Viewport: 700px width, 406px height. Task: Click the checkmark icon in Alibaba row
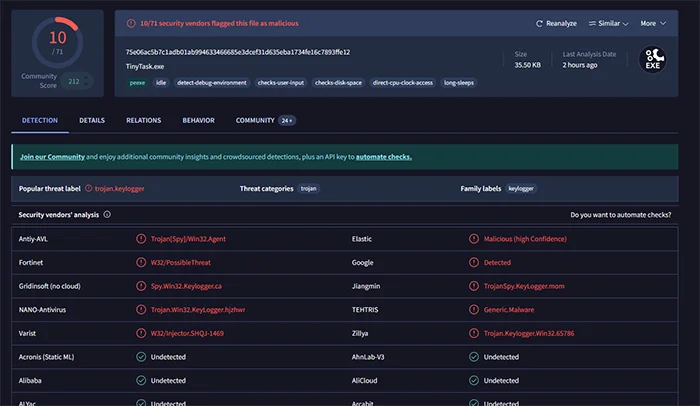tap(141, 381)
